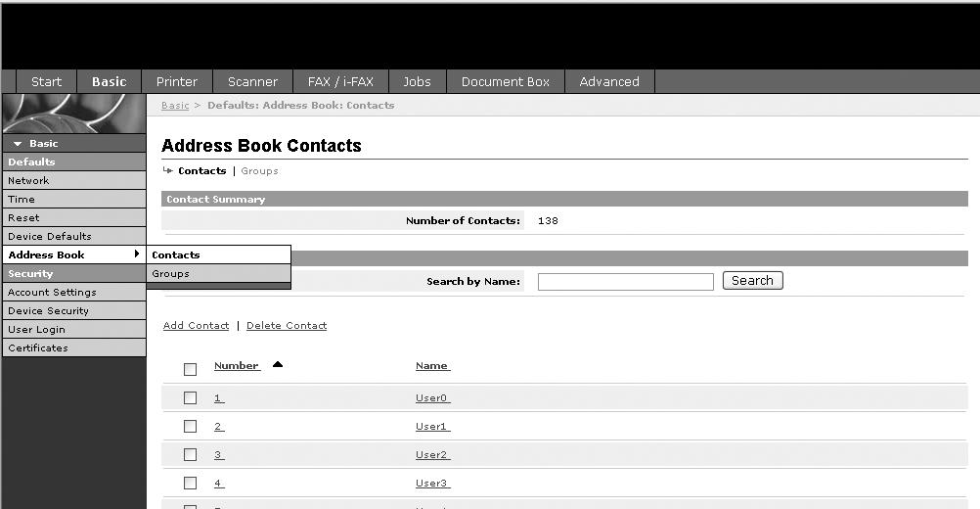Tick the select-all checkbox in header
Viewport: 980px width, 509px height.
(190, 370)
